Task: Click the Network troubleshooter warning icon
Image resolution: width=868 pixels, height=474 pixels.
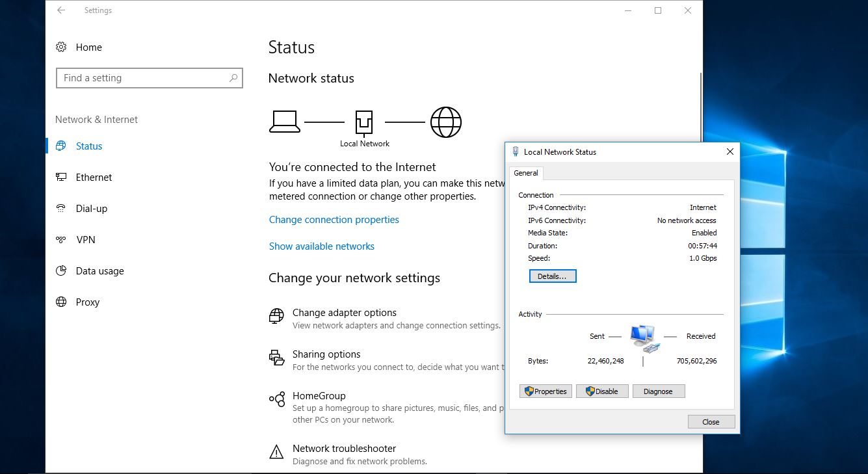Action: coord(276,453)
